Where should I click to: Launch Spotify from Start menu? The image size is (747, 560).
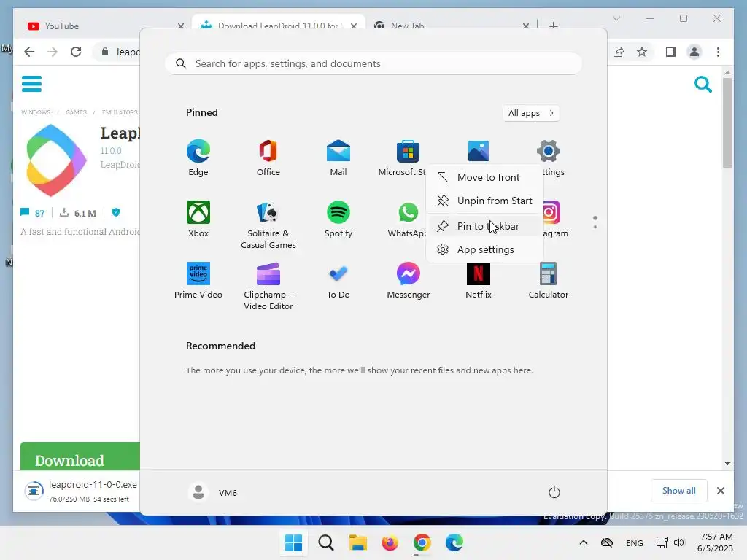338,219
